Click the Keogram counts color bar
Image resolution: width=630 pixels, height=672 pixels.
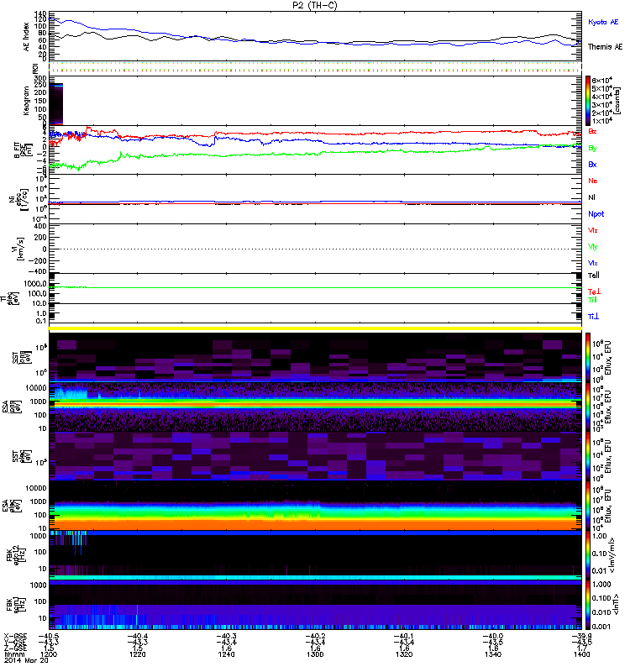589,100
